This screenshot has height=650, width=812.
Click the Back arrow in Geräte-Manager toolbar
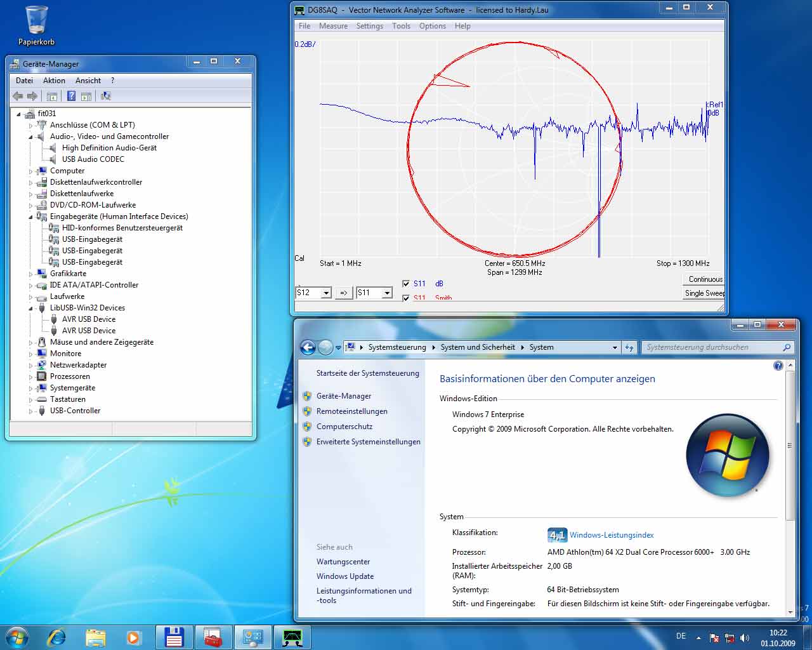(18, 96)
